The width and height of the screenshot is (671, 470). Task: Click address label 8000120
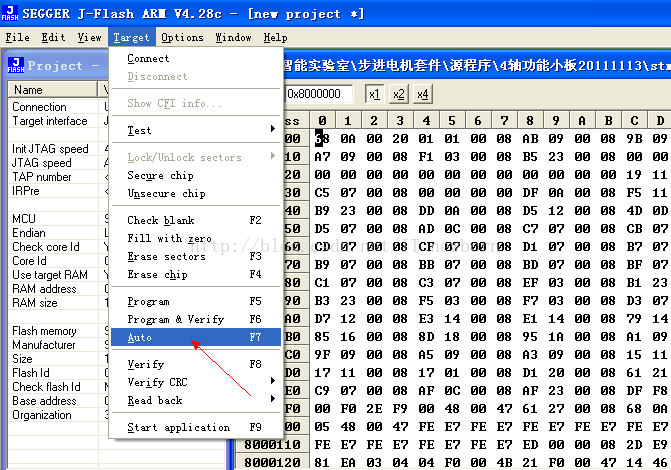pos(272,463)
